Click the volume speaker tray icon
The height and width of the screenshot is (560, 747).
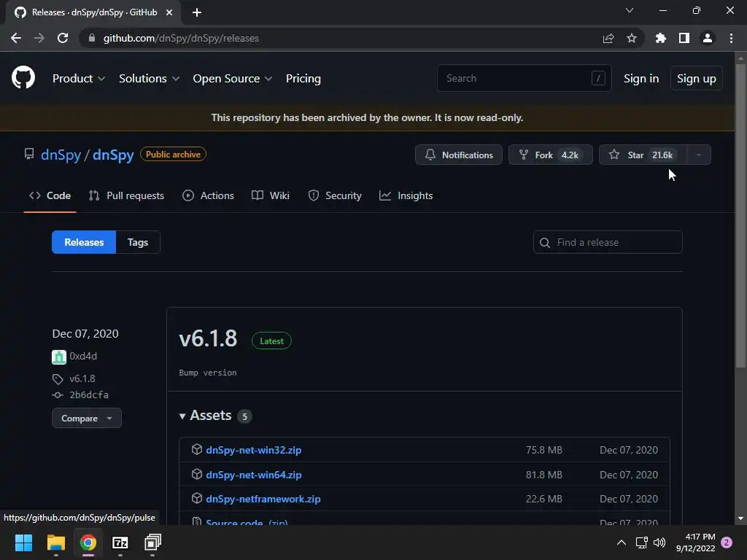point(659,542)
